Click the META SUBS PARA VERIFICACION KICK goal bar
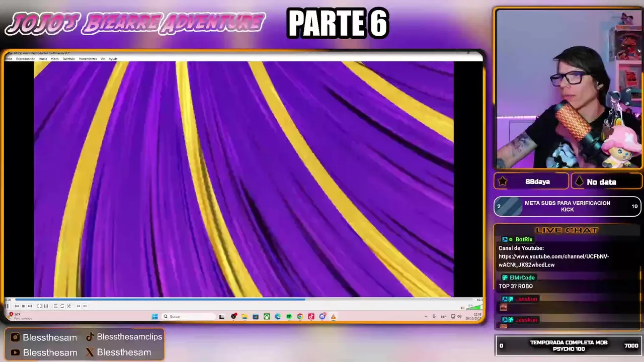The image size is (644, 362). [568, 206]
